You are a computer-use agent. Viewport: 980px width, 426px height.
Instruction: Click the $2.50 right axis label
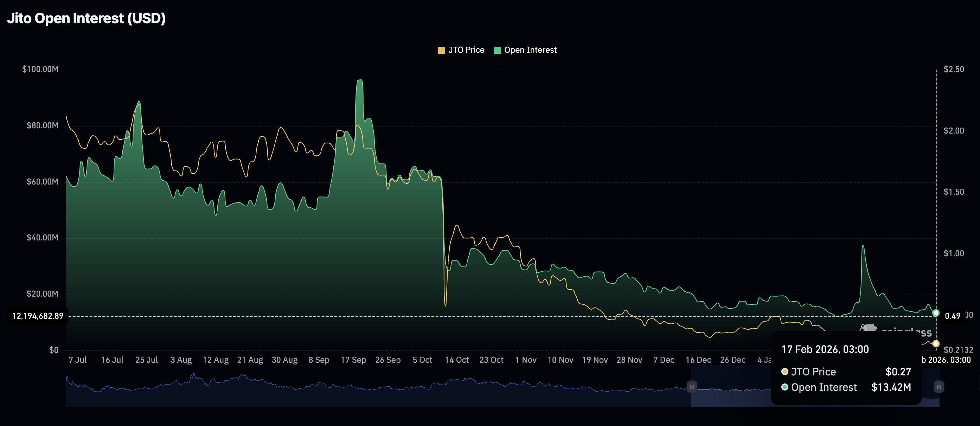(953, 69)
